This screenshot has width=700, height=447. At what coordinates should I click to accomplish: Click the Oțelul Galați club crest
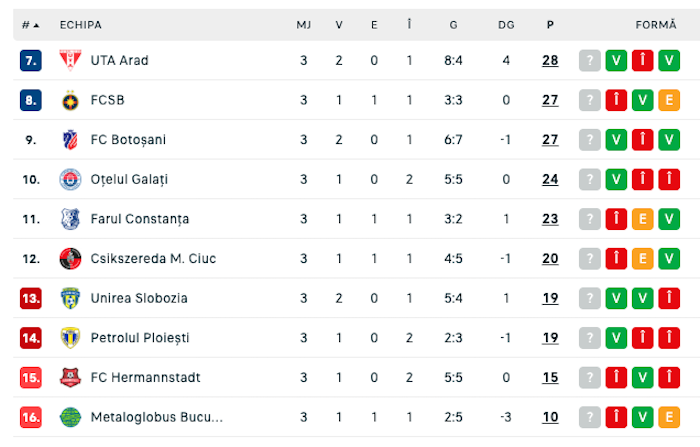coord(69,179)
